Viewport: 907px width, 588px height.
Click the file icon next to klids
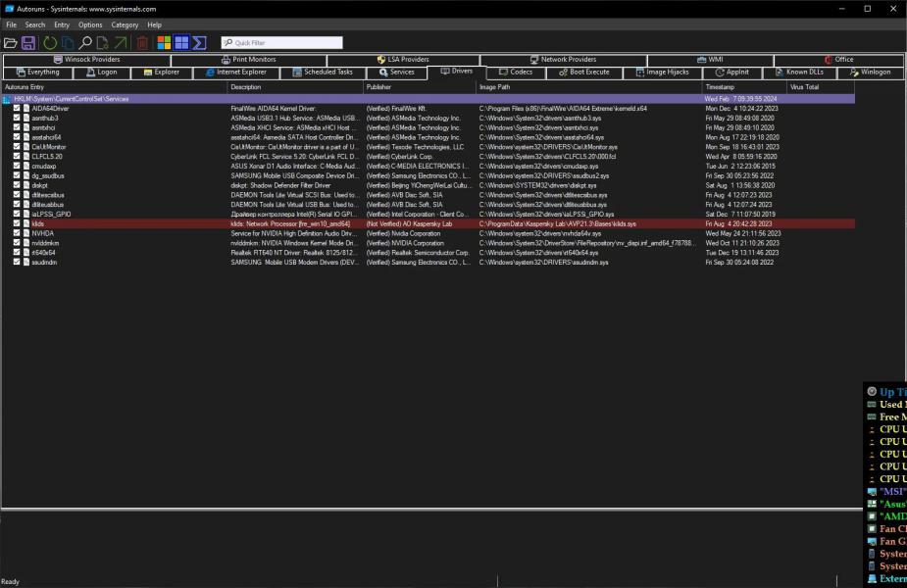(x=26, y=223)
